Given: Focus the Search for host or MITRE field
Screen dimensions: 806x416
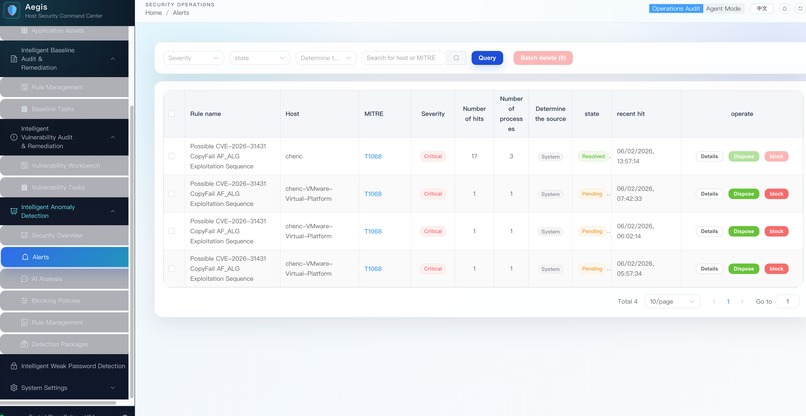Looking at the screenshot, I should 404,58.
